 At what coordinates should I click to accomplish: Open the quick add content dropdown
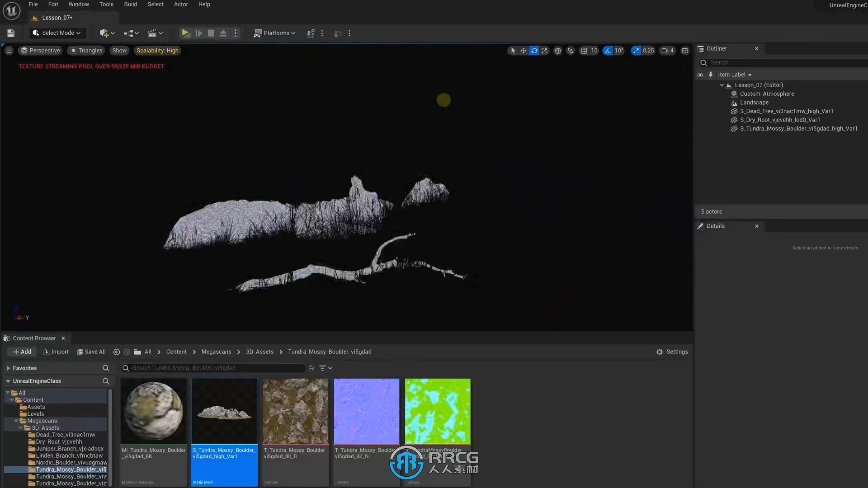[x=107, y=33]
